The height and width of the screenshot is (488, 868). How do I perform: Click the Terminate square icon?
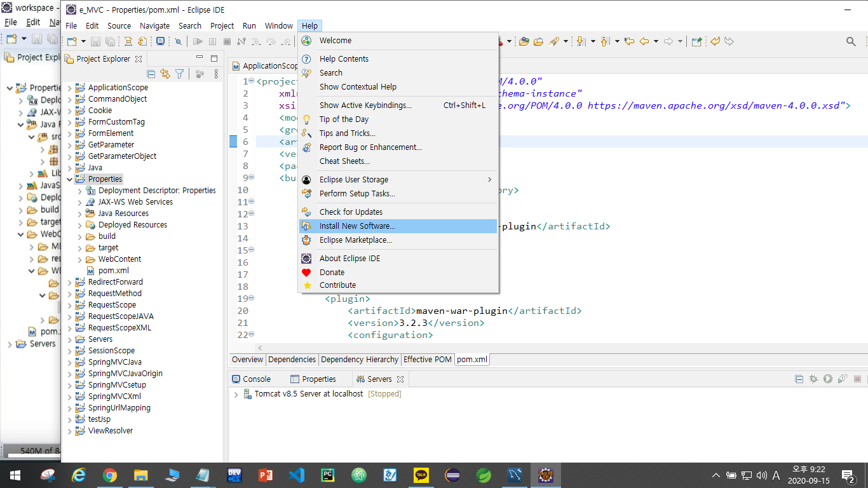[227, 41]
